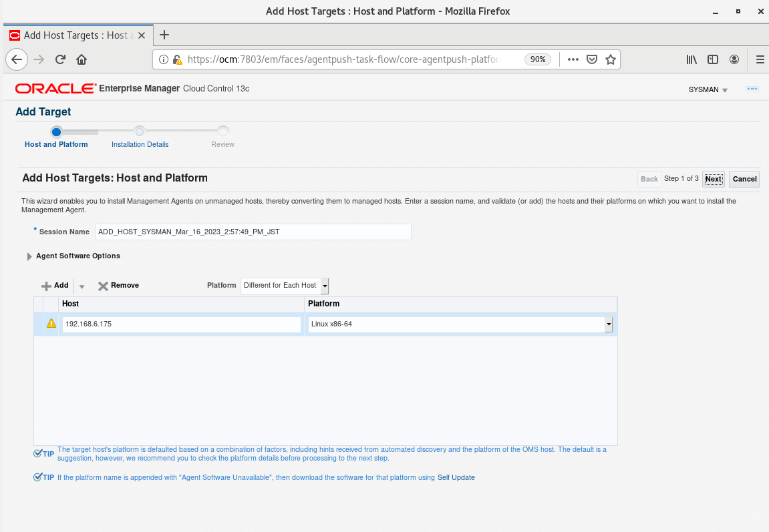Go back using Firefox back arrow
769x532 pixels.
click(x=17, y=59)
